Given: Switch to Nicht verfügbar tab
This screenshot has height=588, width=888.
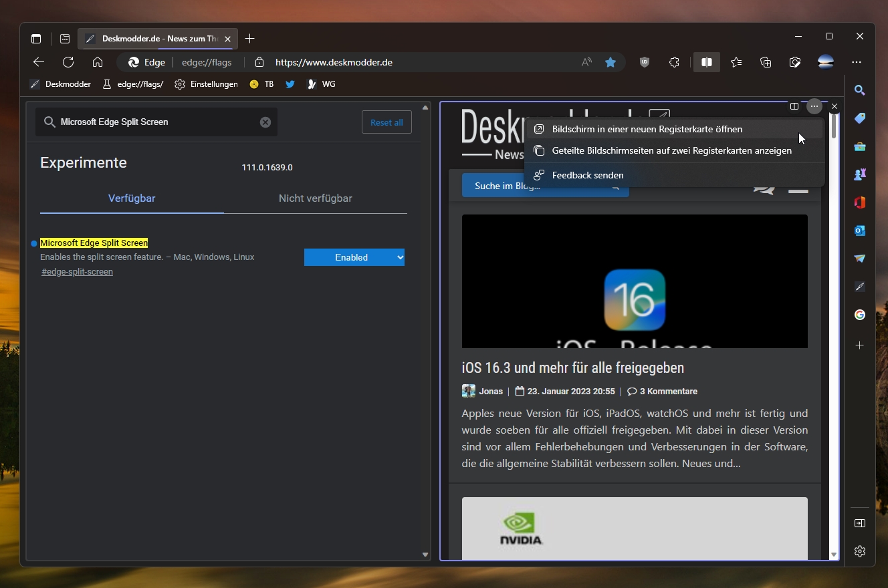Looking at the screenshot, I should 316,198.
